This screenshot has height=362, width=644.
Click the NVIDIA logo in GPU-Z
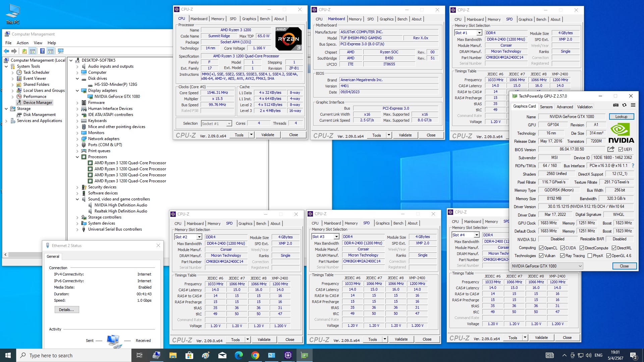621,133
